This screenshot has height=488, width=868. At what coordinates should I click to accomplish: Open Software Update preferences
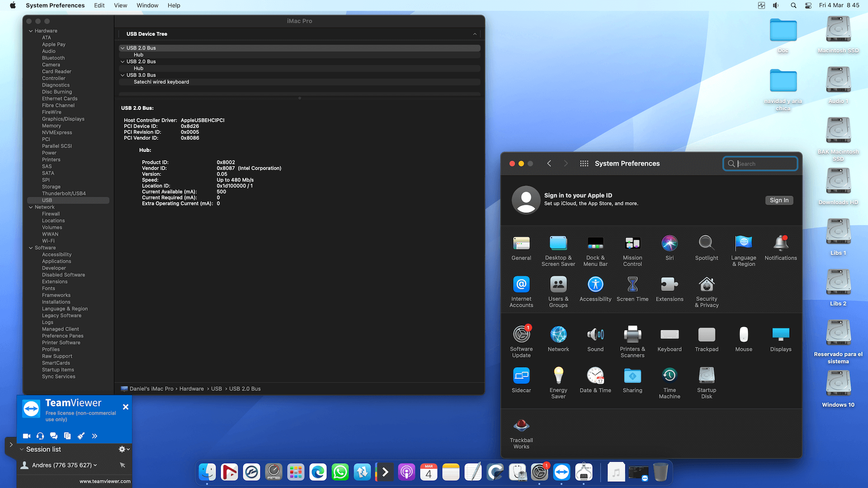(521, 342)
